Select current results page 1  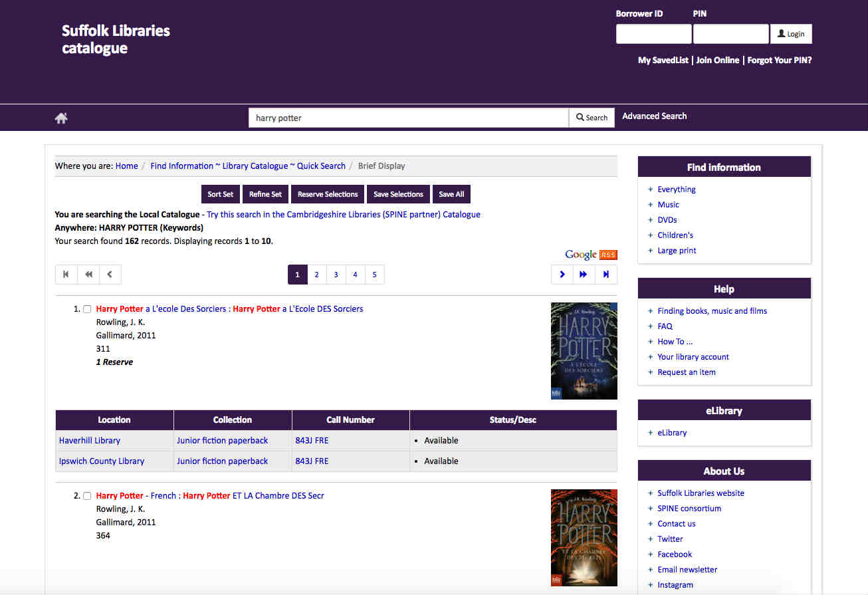click(x=298, y=275)
